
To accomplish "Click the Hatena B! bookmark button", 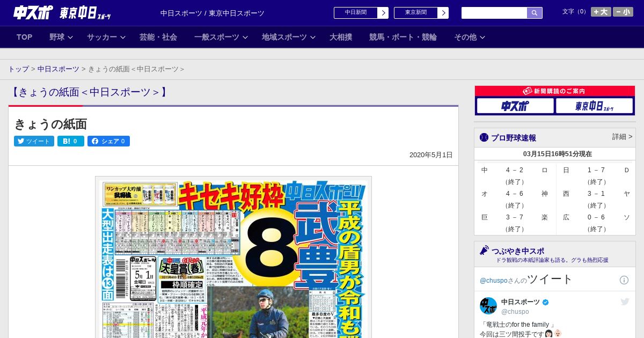I will coord(71,141).
